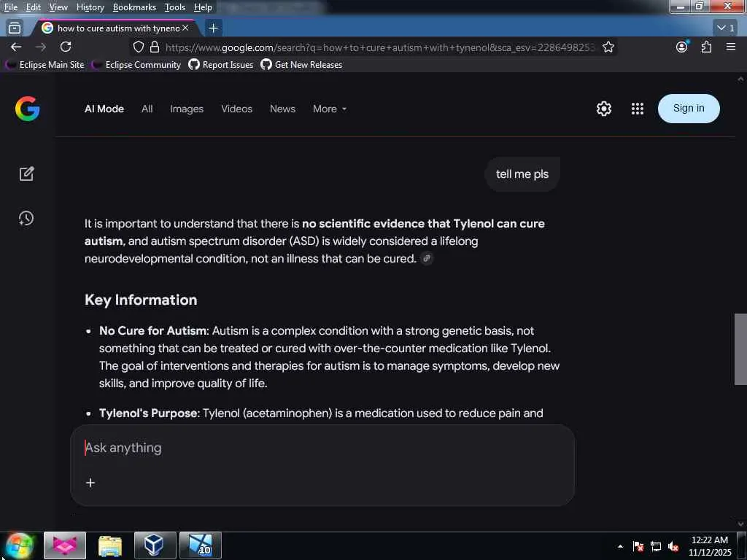
Task: Open Eclipse Community bookmark
Action: click(136, 65)
